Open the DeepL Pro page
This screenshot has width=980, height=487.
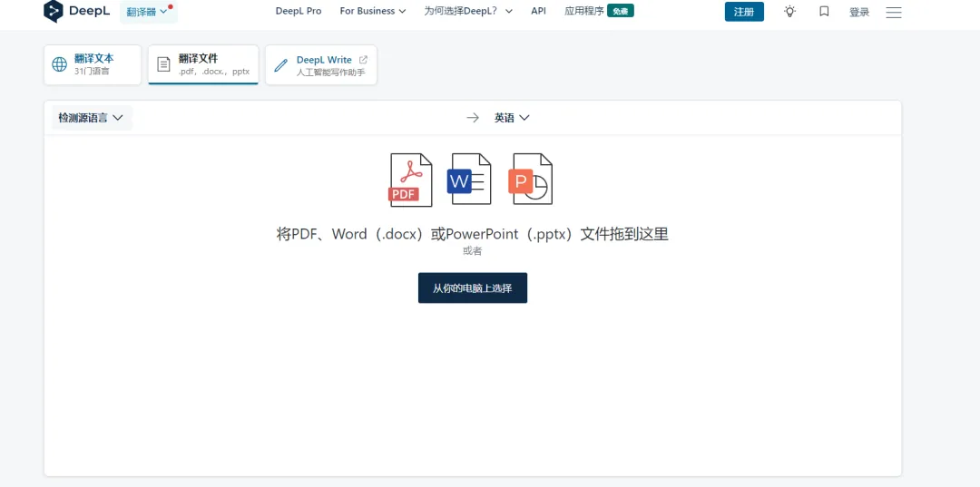(x=299, y=11)
